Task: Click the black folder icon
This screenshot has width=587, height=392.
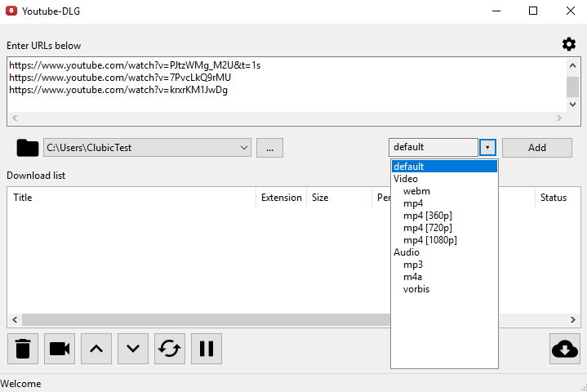Action: pos(27,148)
